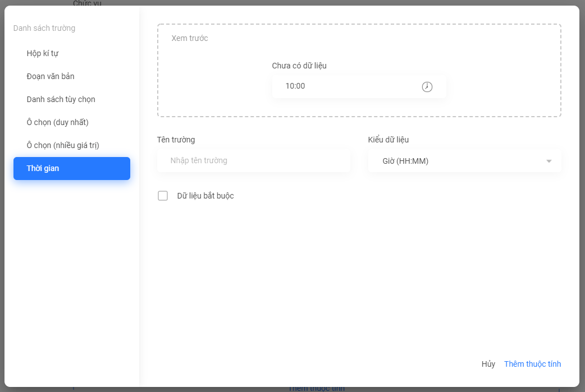The image size is (585, 392).
Task: Open the clock icon time picker
Action: pyautogui.click(x=427, y=87)
